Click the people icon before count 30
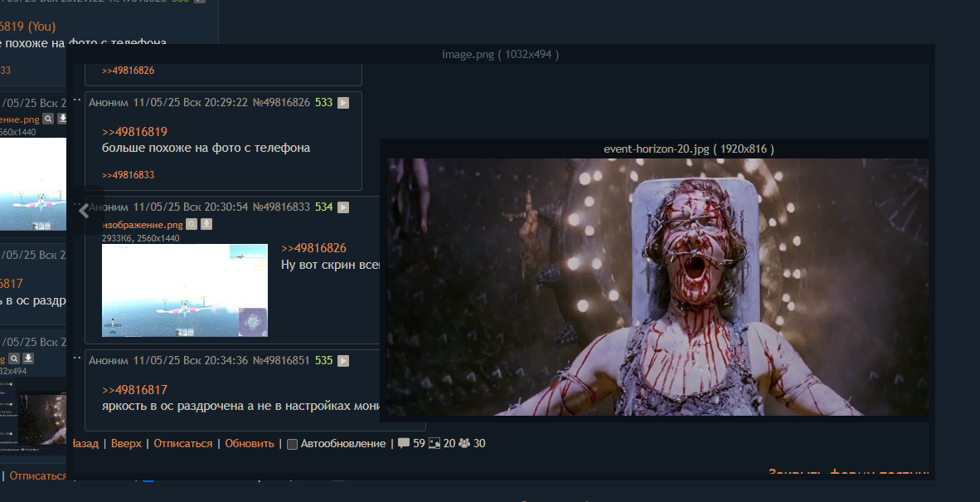The width and height of the screenshot is (980, 502). point(464,443)
